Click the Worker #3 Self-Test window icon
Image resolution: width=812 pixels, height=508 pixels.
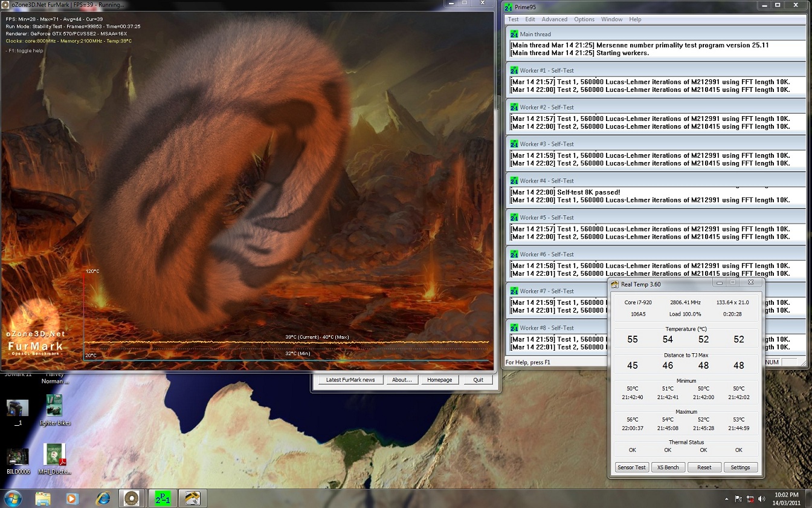tap(514, 144)
